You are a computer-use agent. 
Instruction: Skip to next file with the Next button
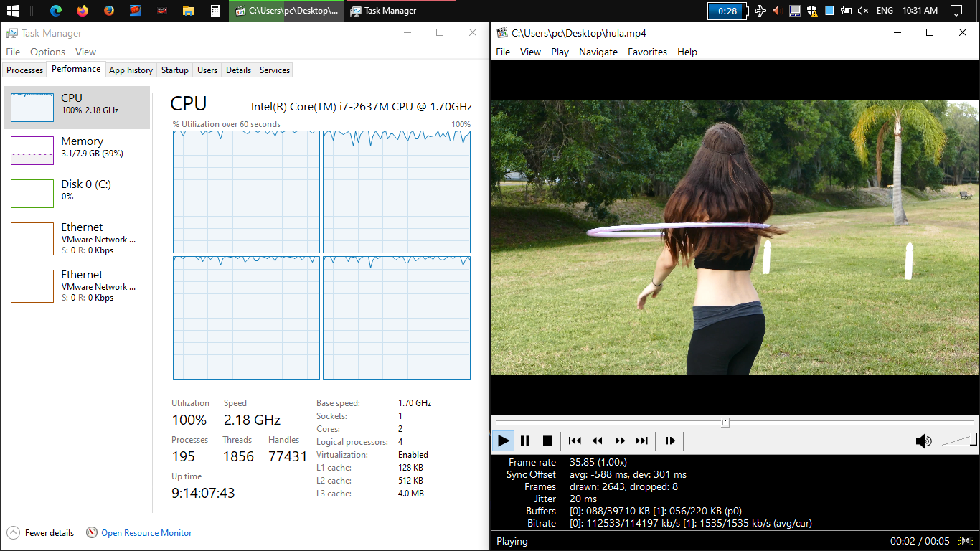(642, 441)
